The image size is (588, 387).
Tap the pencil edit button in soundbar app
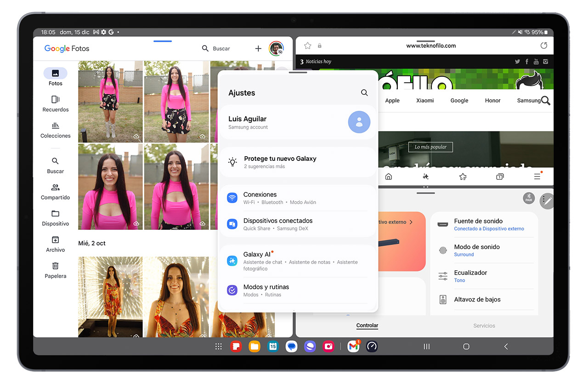(548, 201)
